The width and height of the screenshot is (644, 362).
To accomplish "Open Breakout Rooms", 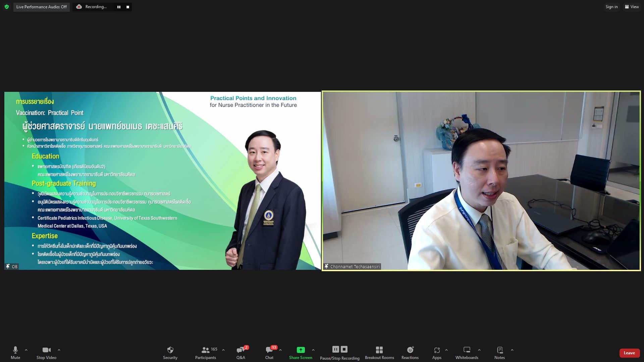I will click(379, 353).
